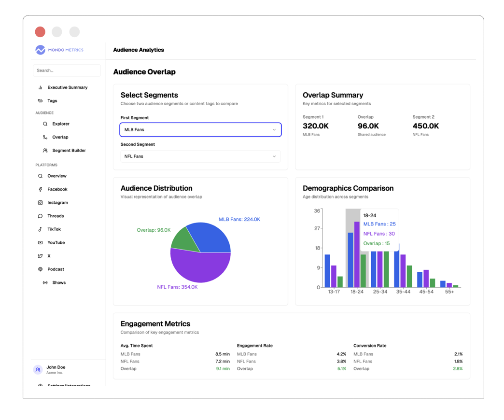Expand the First Segment MLB Fans dropdown

click(200, 130)
